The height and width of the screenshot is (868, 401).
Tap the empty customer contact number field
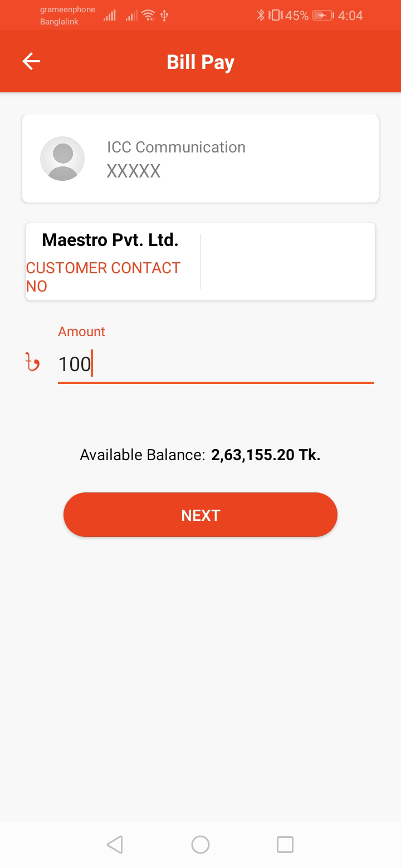(287, 262)
